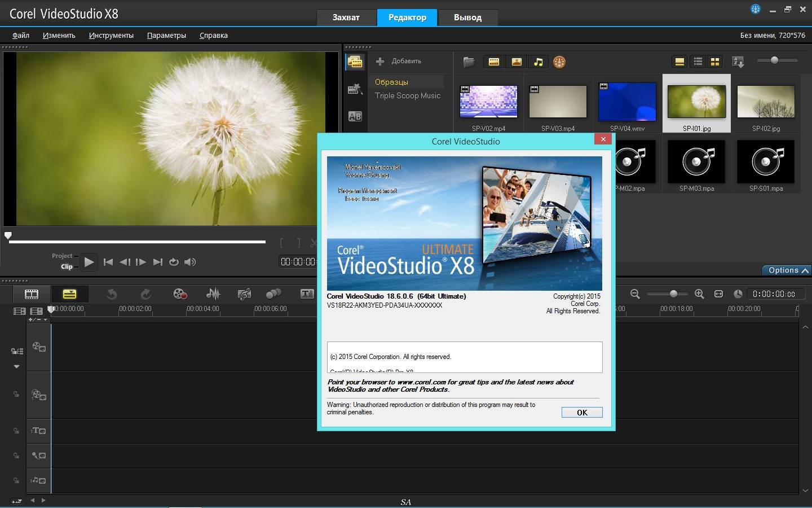Screen dimensions: 812x508
Task: Toggle the Repeat playback button
Action: (x=174, y=262)
